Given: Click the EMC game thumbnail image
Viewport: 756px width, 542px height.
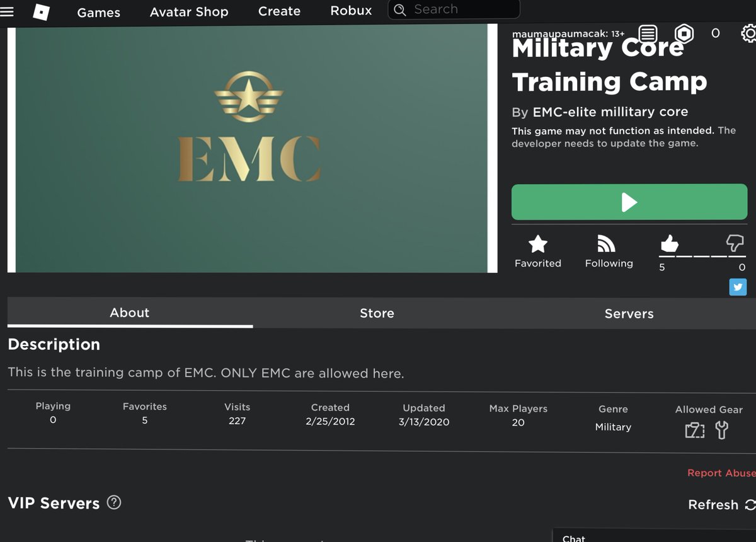Looking at the screenshot, I should pos(252,149).
